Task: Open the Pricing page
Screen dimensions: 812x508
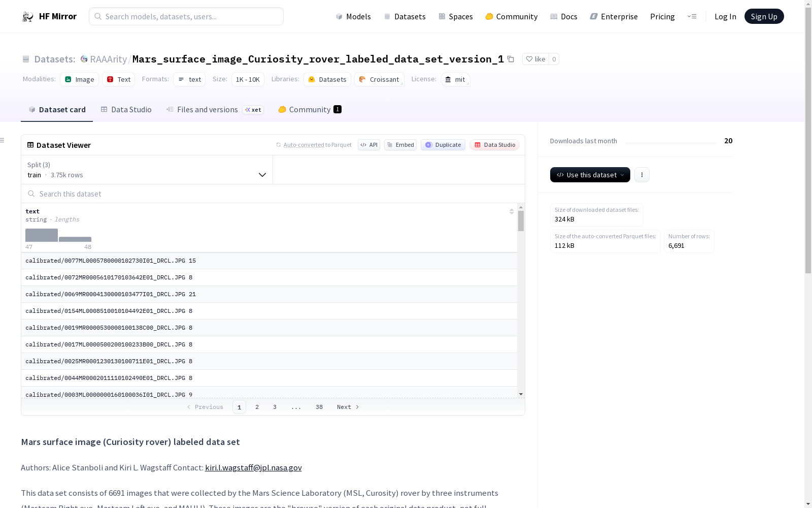Action: coord(662,16)
